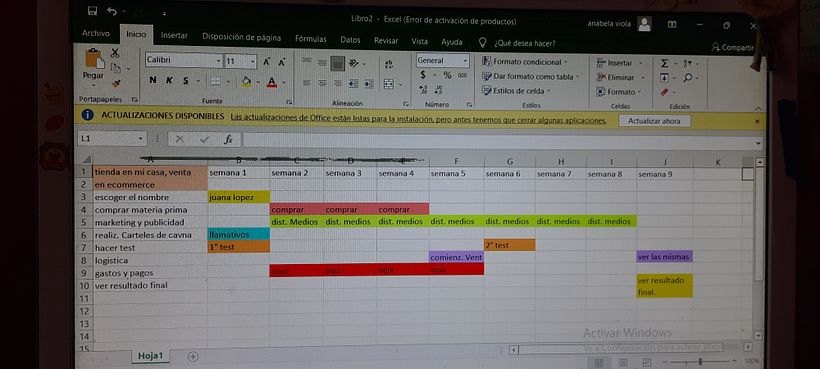The image size is (820, 369).
Task: Click the Pegar paste clipboard icon
Action: pyautogui.click(x=94, y=58)
